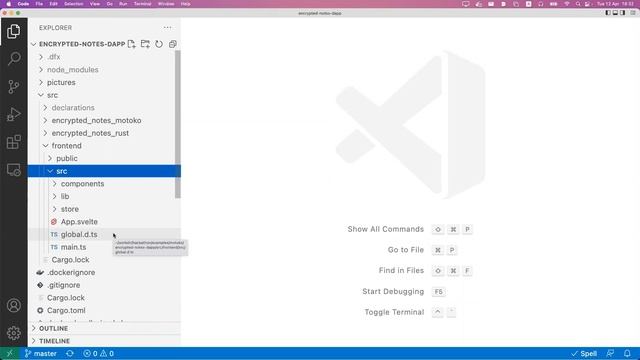Viewport: 640px width, 360px height.
Task: Click the Wi-Fi menu bar icon
Action: [x=567, y=4]
